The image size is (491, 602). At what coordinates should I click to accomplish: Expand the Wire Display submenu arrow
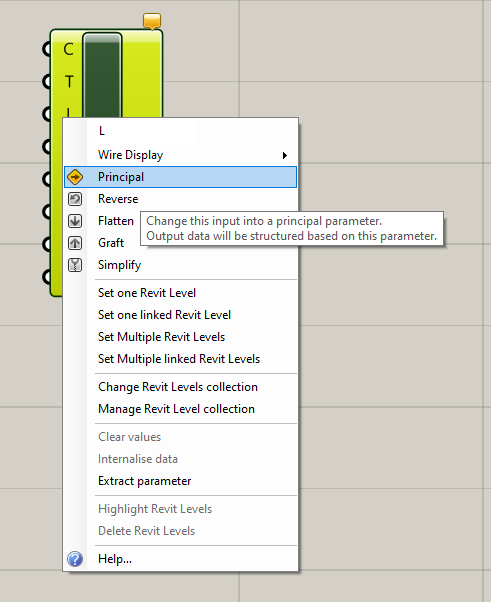pos(284,155)
